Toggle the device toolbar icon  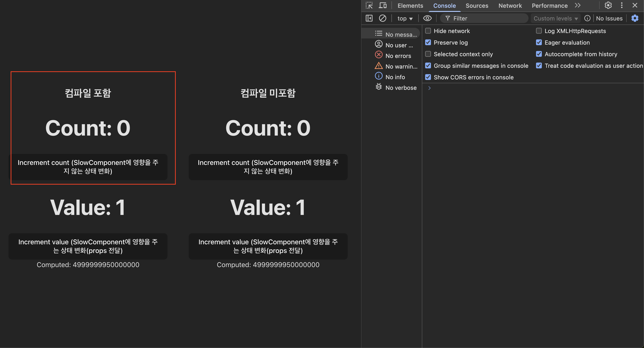[382, 5]
